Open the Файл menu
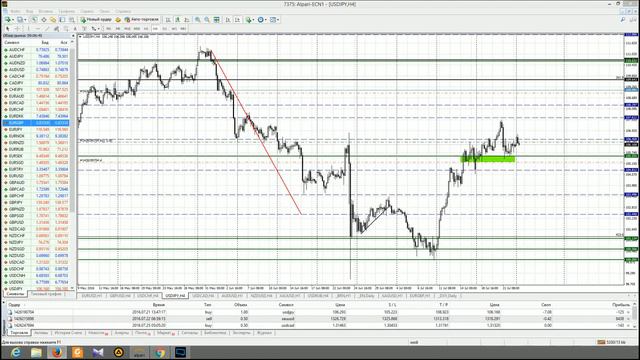Image resolution: width=640 pixels, height=360 pixels. tap(15, 11)
